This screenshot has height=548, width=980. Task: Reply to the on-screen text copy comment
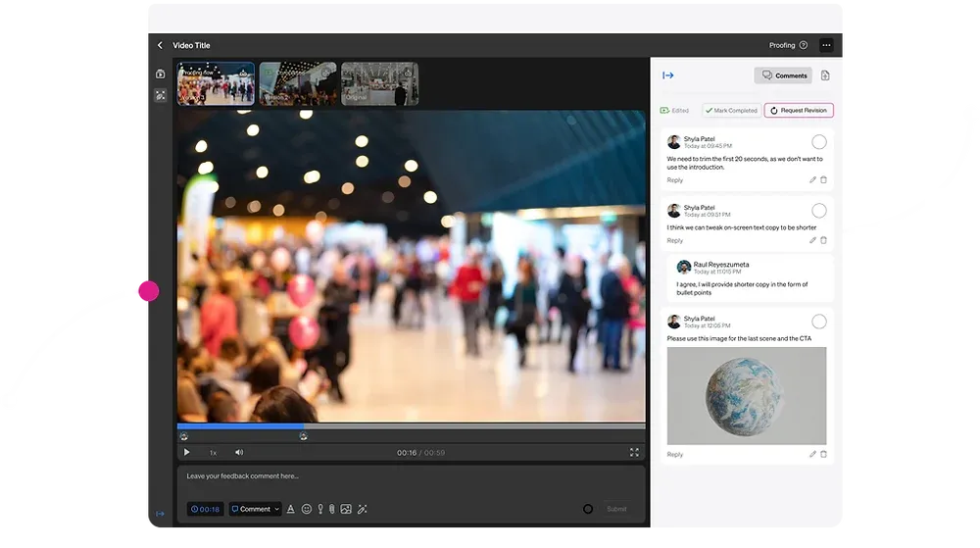click(675, 240)
